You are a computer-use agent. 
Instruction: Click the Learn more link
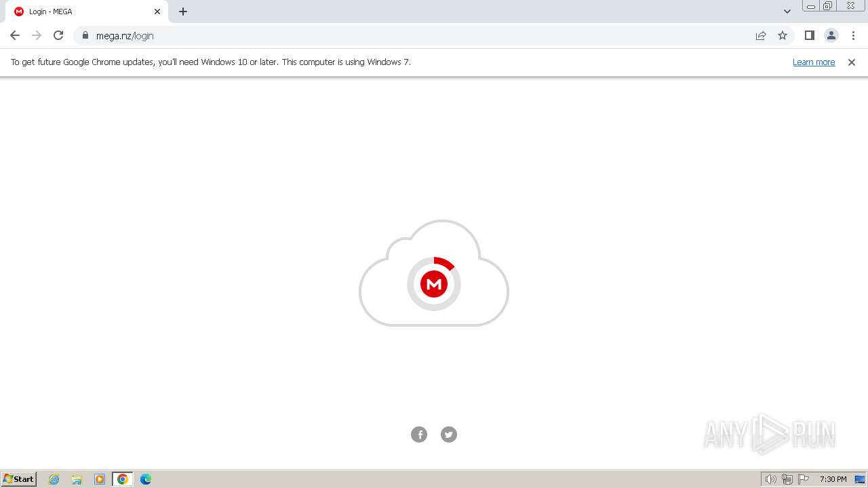(x=814, y=62)
